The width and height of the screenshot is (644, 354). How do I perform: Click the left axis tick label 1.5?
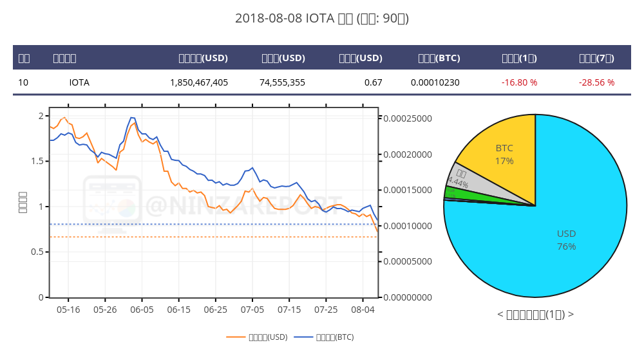coord(37,161)
